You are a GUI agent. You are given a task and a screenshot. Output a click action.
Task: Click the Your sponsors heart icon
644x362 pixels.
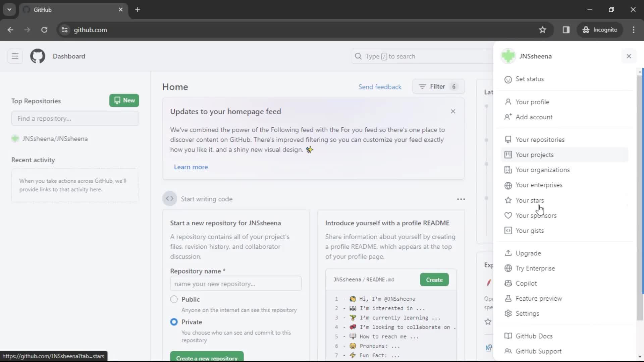[x=508, y=216]
